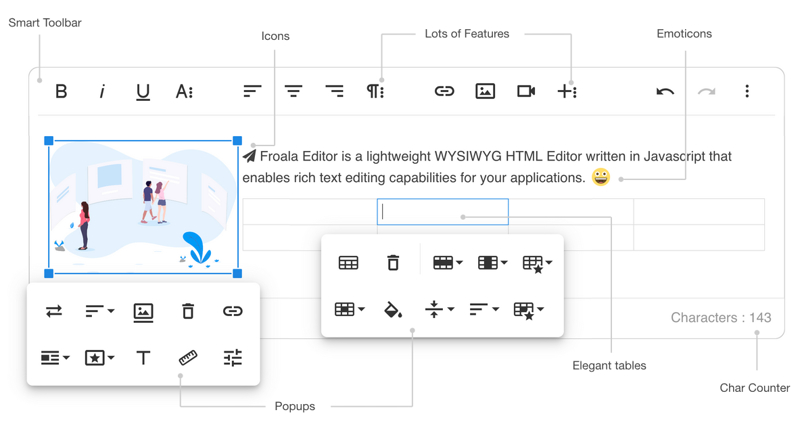Toggle table header in table popup
This screenshot has height=423, width=800.
[x=348, y=263]
